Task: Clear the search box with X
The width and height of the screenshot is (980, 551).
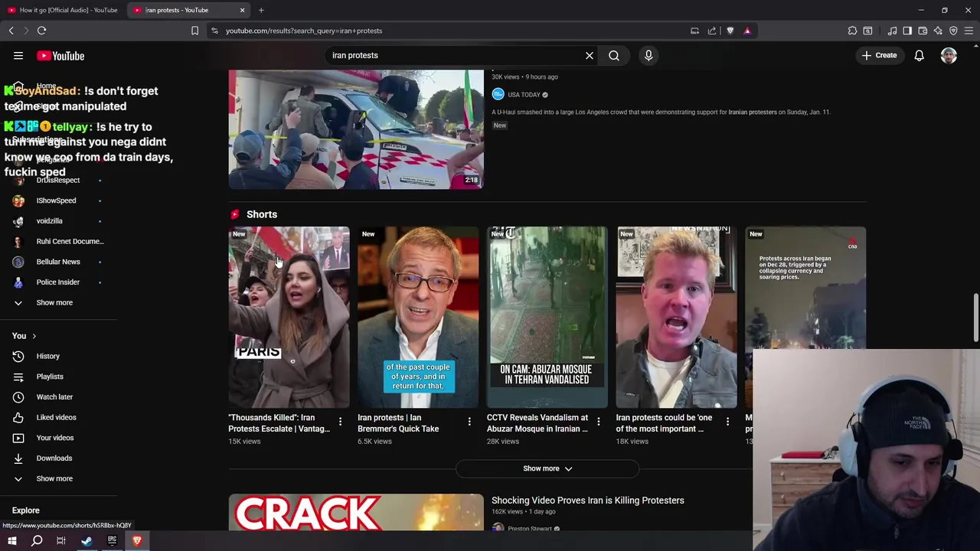Action: (590, 55)
